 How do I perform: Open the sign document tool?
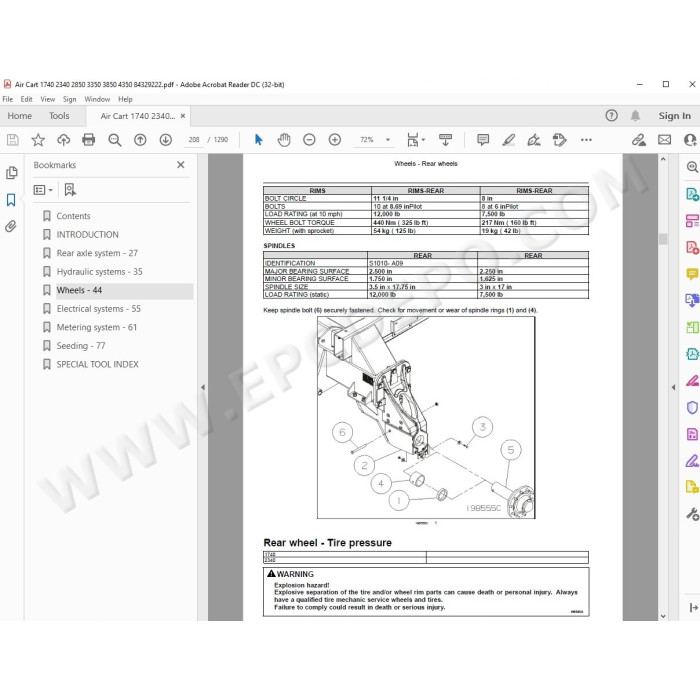(534, 140)
